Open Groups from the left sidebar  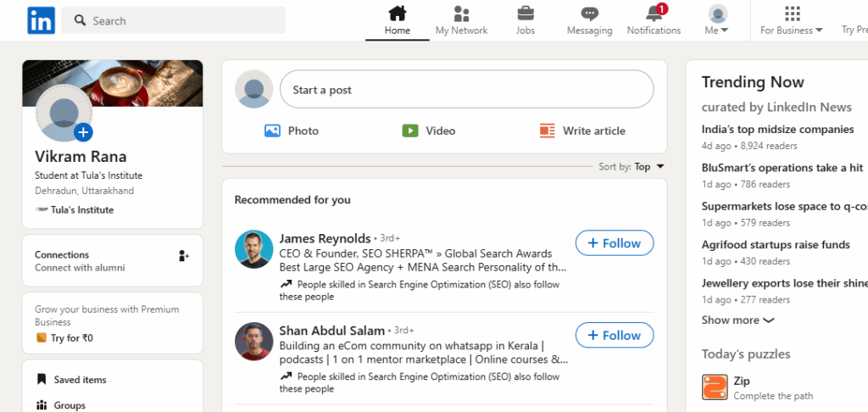[70, 405]
